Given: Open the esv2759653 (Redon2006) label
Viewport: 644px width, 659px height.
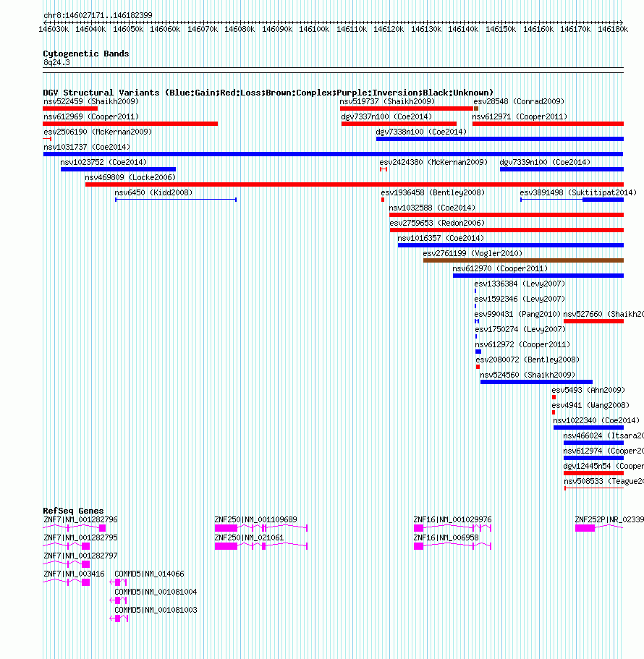Looking at the screenshot, I should (x=437, y=223).
